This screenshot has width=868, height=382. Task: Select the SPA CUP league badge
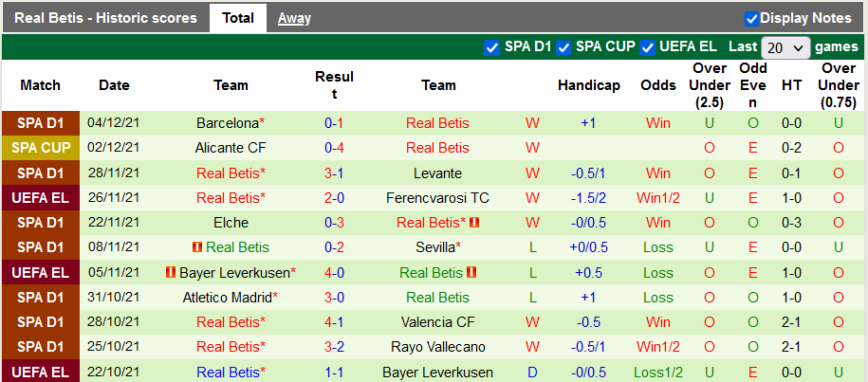(41, 148)
